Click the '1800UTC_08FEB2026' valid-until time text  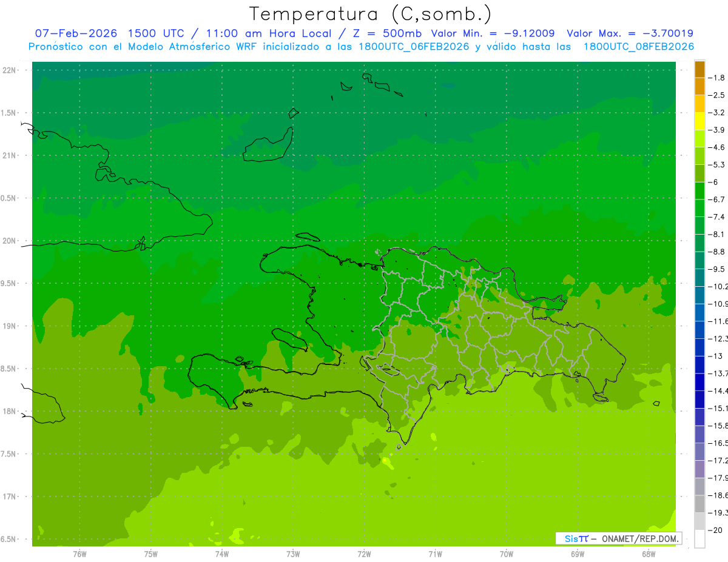pyautogui.click(x=639, y=47)
